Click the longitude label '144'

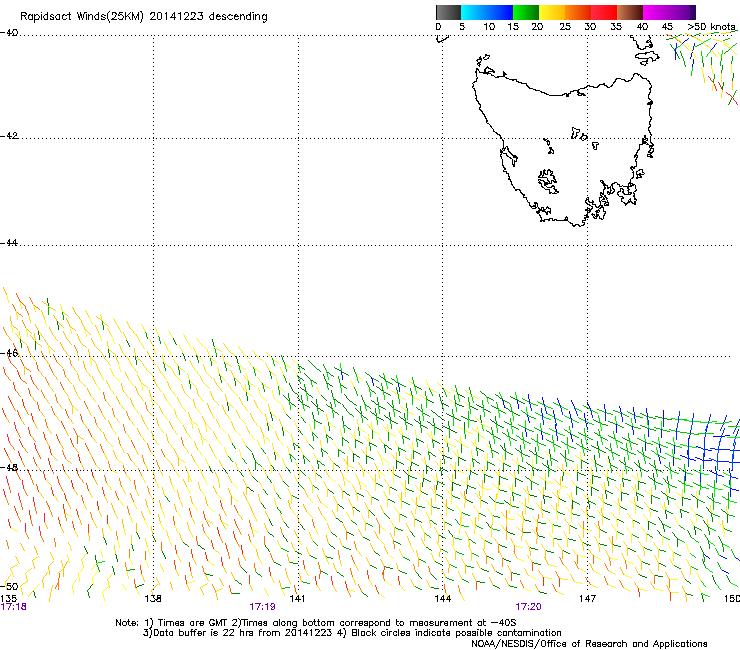(443, 599)
